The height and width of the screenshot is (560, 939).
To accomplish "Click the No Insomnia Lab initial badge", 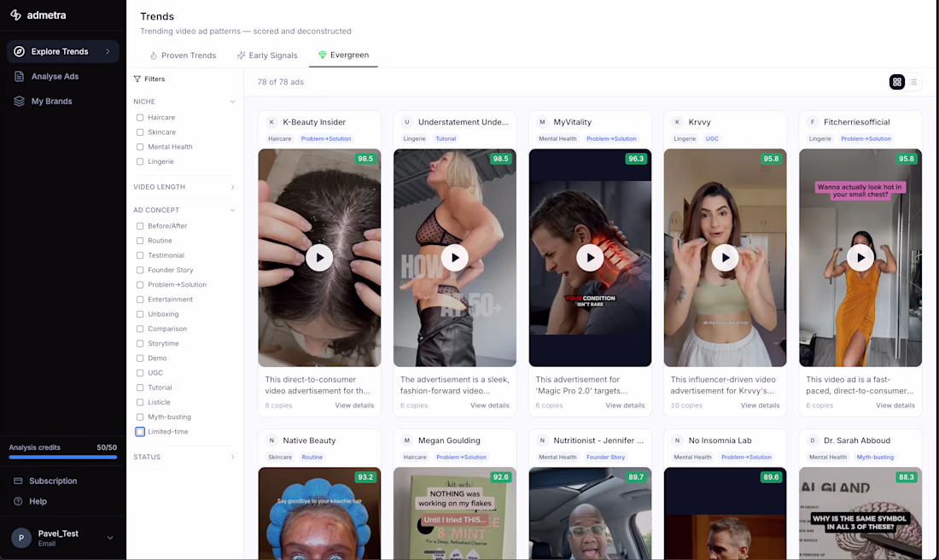I will point(677,440).
